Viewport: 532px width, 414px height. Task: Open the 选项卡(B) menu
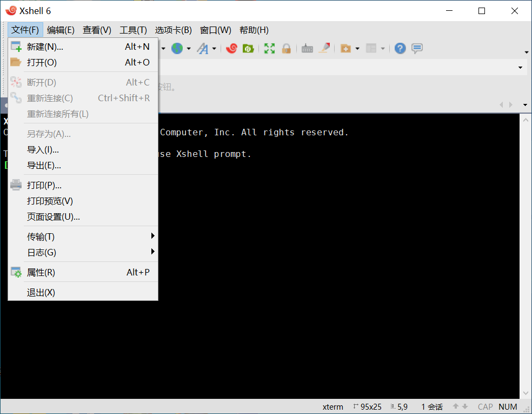173,30
